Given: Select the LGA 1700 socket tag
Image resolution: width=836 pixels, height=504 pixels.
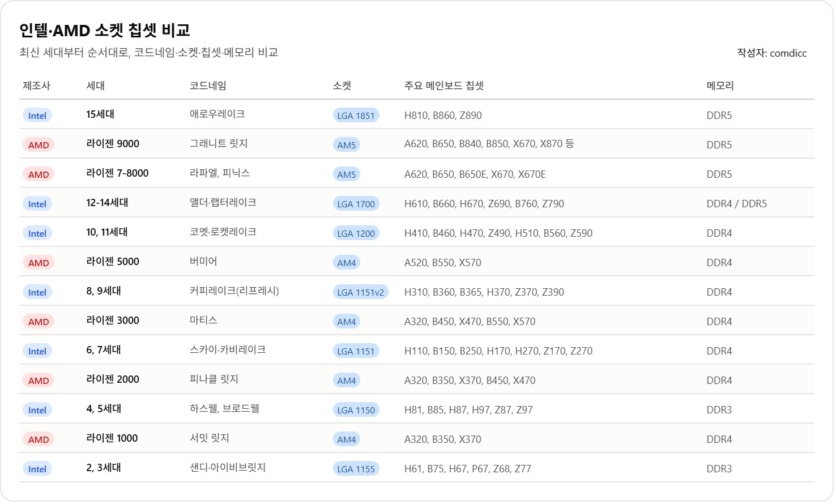Looking at the screenshot, I should [356, 204].
